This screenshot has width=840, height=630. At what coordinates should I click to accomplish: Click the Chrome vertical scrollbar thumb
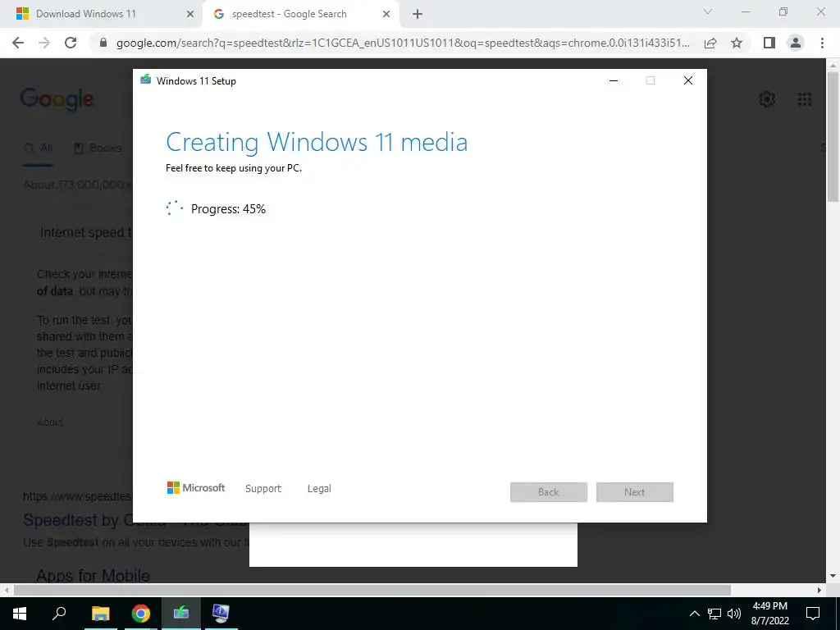[833, 137]
